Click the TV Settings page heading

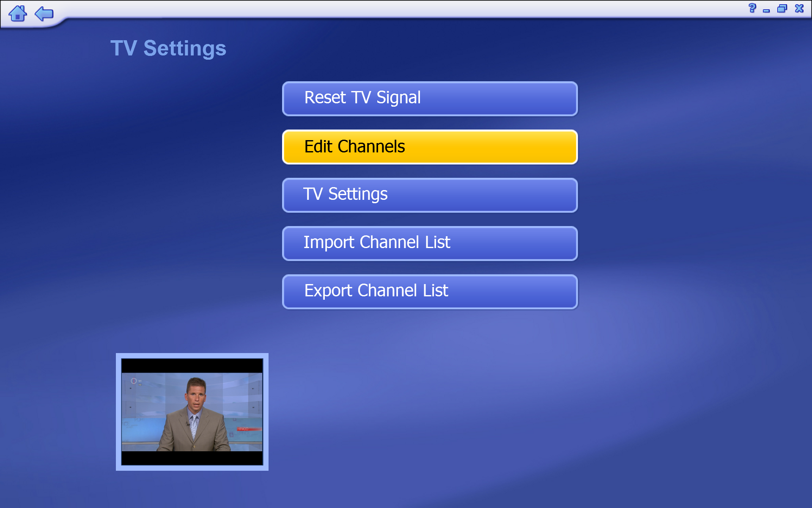pyautogui.click(x=168, y=48)
